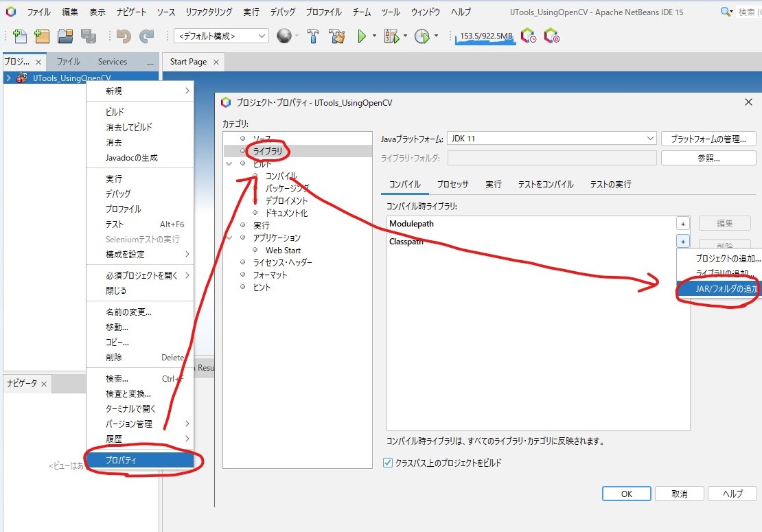
Task: Click the second profiler icon with red badge
Action: click(551, 36)
